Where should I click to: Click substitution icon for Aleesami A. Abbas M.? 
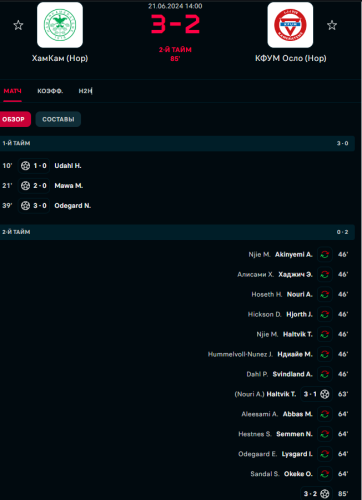coord(325,414)
